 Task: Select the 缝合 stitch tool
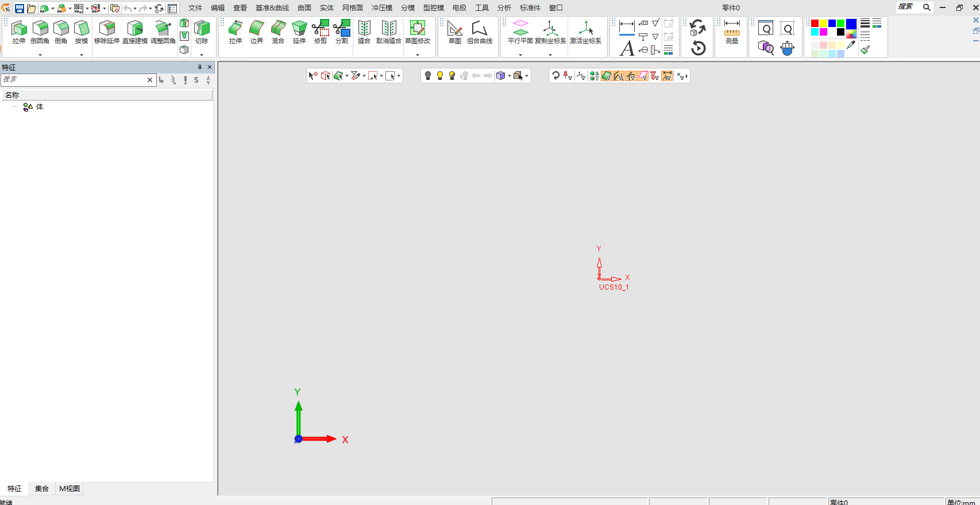(364, 32)
